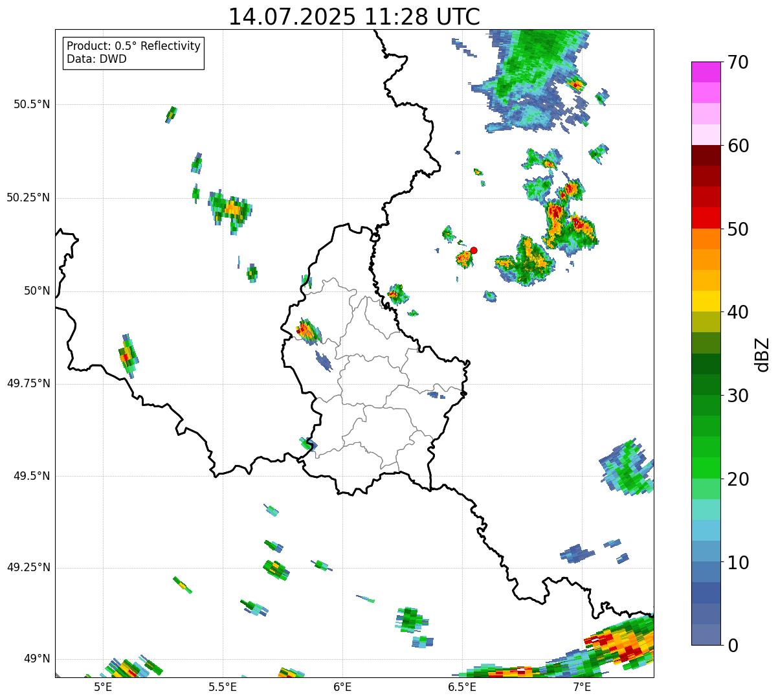Pick the yellow colorbar segment above 40

(x=706, y=301)
